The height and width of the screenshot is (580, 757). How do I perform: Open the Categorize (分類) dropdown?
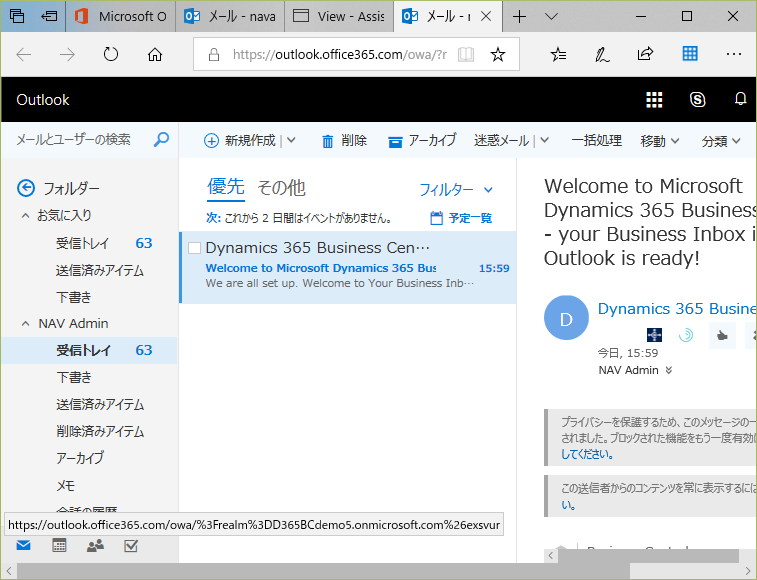(721, 141)
